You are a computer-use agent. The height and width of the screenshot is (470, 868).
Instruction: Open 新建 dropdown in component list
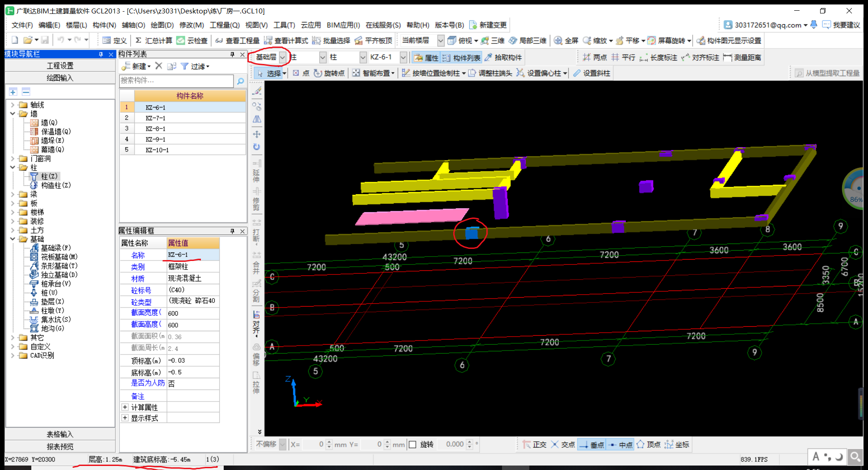click(x=136, y=66)
